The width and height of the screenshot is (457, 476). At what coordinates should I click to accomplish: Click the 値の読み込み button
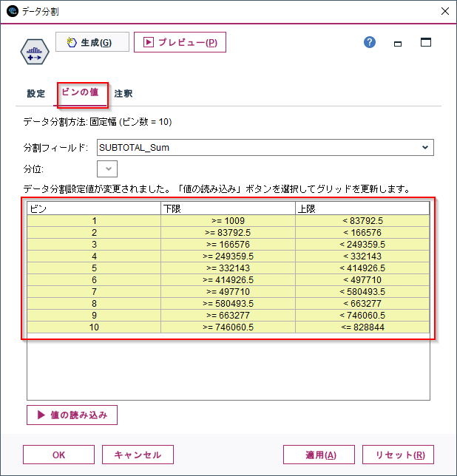click(x=72, y=415)
